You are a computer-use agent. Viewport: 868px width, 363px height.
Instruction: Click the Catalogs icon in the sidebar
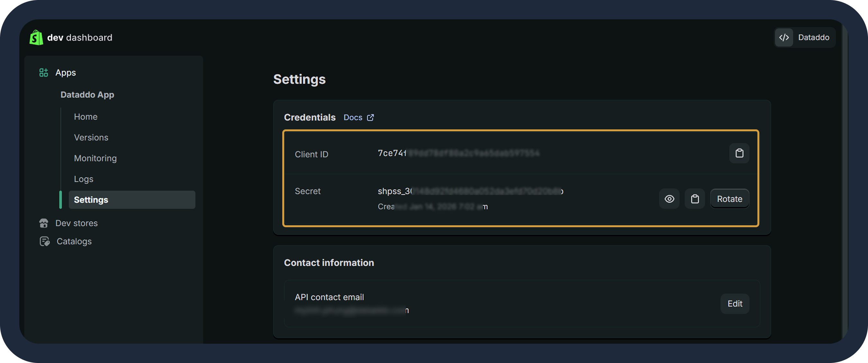[44, 241]
